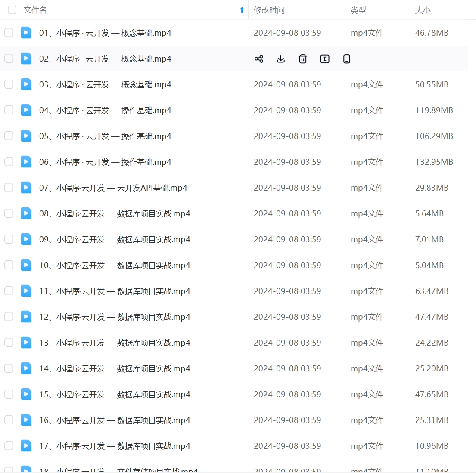
Task: Check the box for file 04 操作基础
Action: point(9,110)
